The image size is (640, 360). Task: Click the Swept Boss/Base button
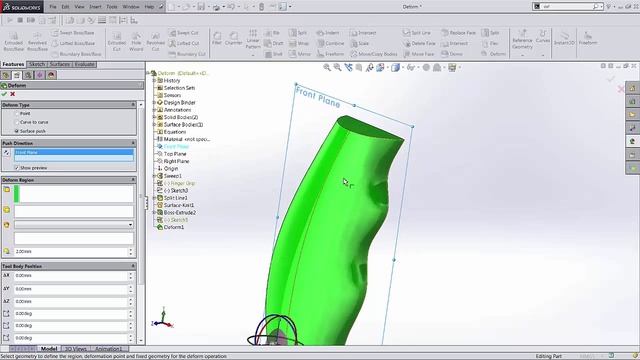click(73, 33)
